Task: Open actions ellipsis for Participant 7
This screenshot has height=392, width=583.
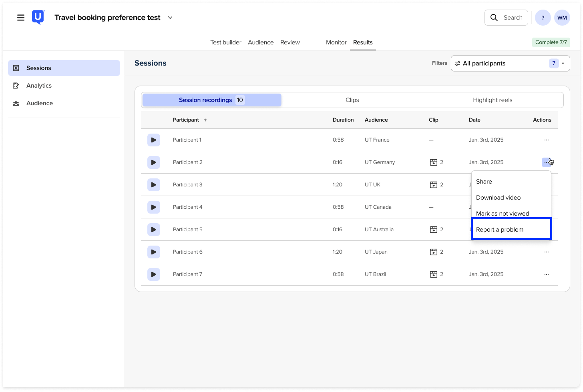Action: (546, 274)
